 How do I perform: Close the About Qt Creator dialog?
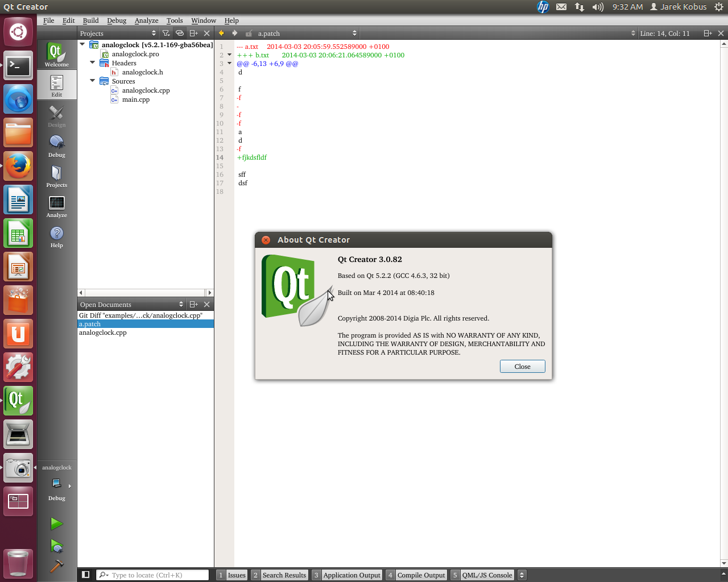pyautogui.click(x=522, y=367)
